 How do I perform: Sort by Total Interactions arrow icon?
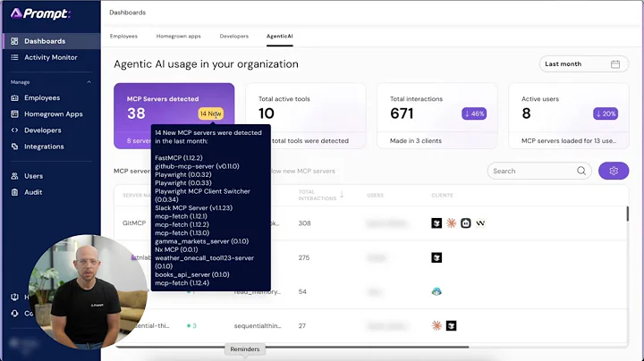(342, 195)
